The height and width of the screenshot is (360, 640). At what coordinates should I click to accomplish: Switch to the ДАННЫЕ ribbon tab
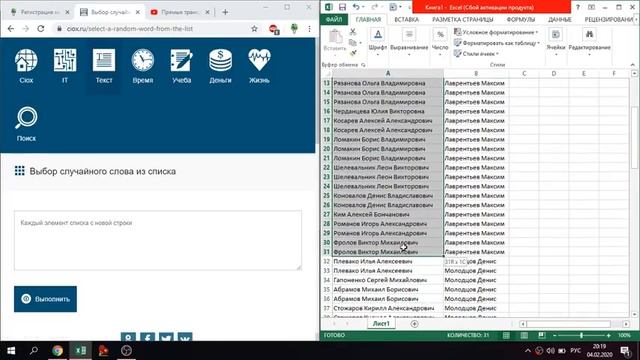[560, 19]
